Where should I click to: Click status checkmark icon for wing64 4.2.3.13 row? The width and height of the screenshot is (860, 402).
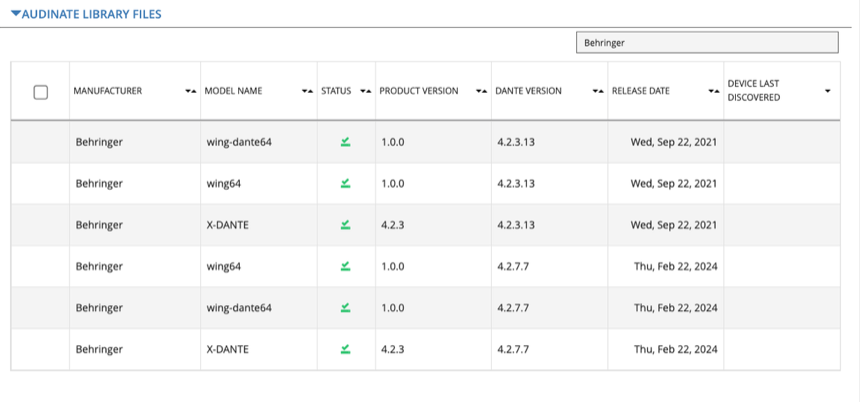pyautogui.click(x=346, y=184)
